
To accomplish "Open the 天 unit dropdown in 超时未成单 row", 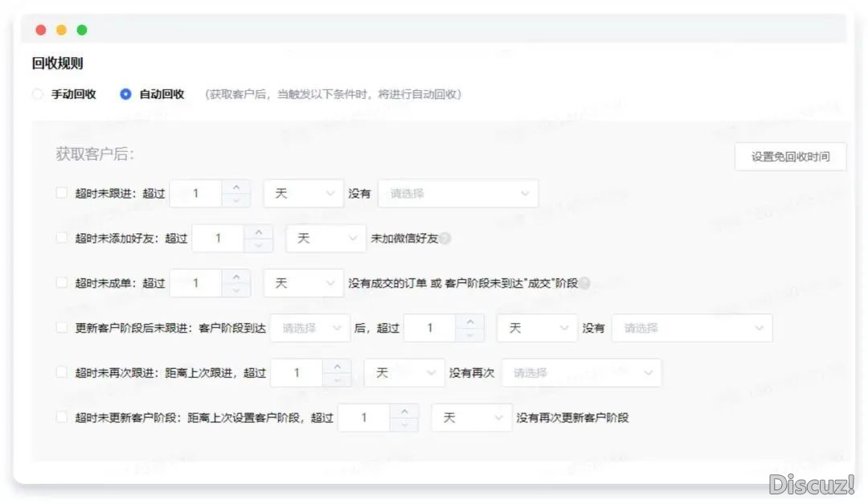I will pos(303,283).
